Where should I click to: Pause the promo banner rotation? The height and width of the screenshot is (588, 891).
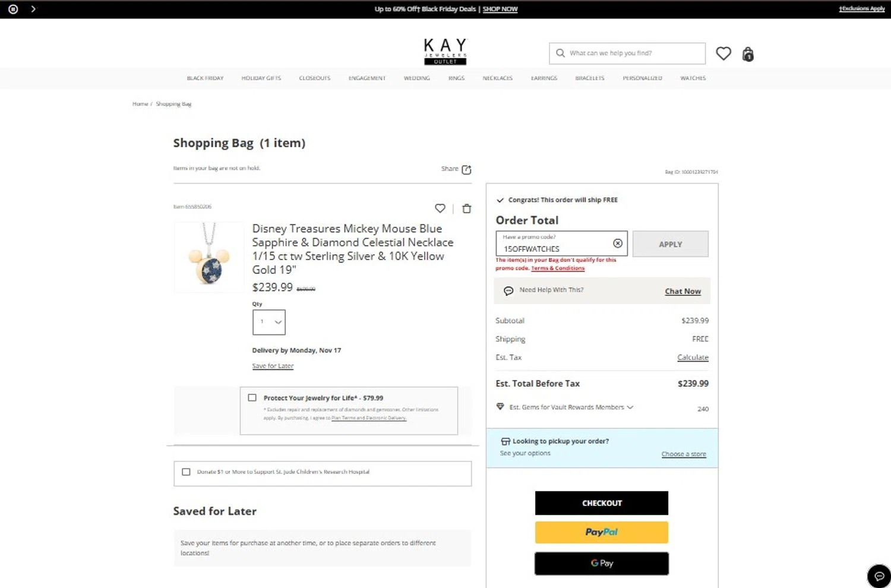(13, 9)
